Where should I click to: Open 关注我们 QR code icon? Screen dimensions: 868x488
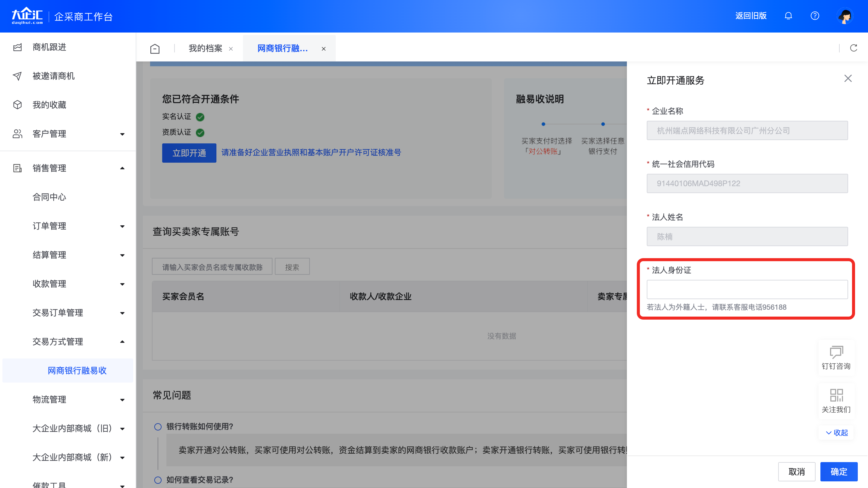[x=836, y=395]
